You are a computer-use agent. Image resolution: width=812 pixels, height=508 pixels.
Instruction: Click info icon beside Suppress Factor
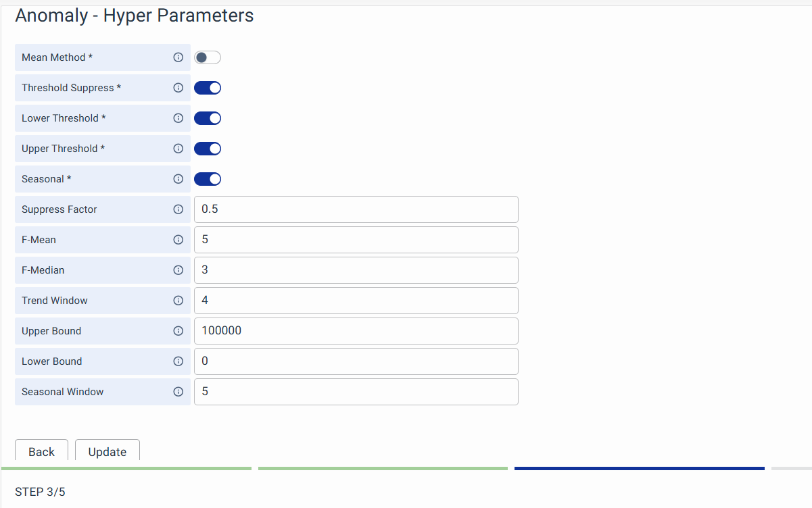(178, 209)
